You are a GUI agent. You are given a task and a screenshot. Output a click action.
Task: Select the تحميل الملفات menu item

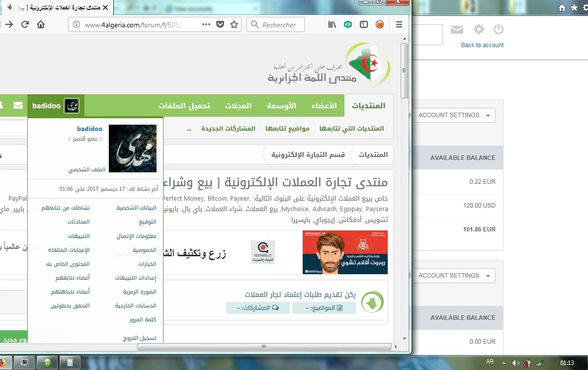tap(184, 106)
